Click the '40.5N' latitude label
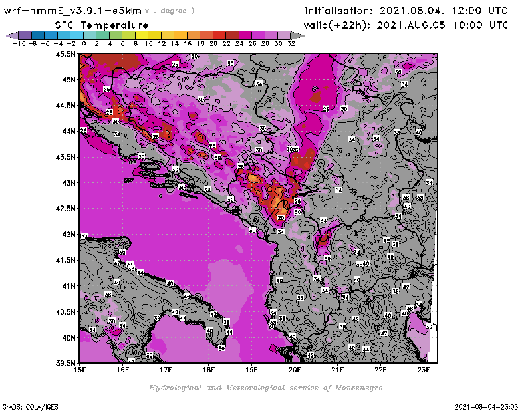 click(65, 312)
